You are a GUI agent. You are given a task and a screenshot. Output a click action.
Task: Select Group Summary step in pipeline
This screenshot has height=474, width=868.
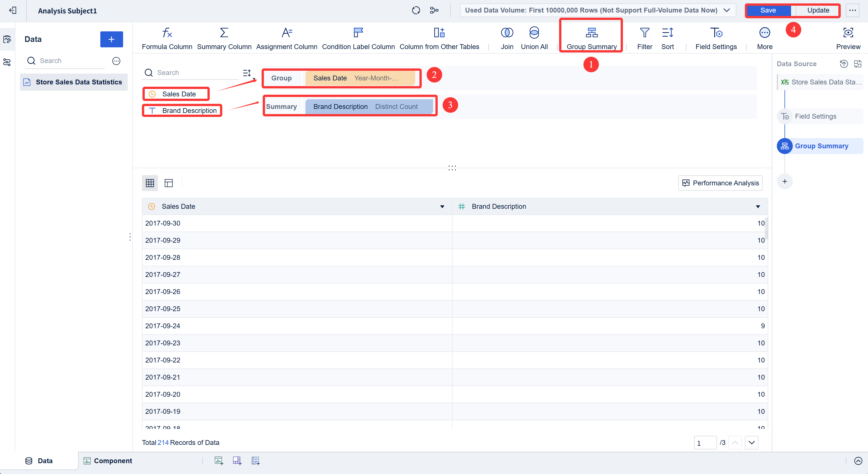pos(821,146)
